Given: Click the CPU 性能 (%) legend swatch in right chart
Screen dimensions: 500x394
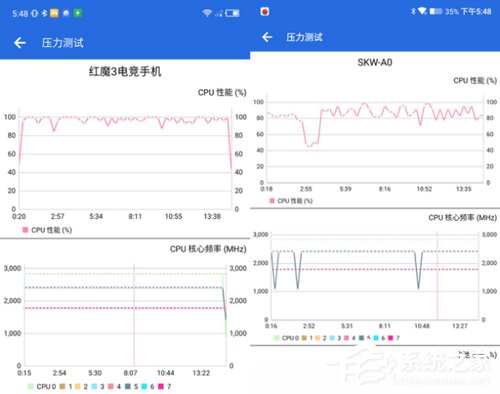Looking at the screenshot, I should pyautogui.click(x=272, y=201).
